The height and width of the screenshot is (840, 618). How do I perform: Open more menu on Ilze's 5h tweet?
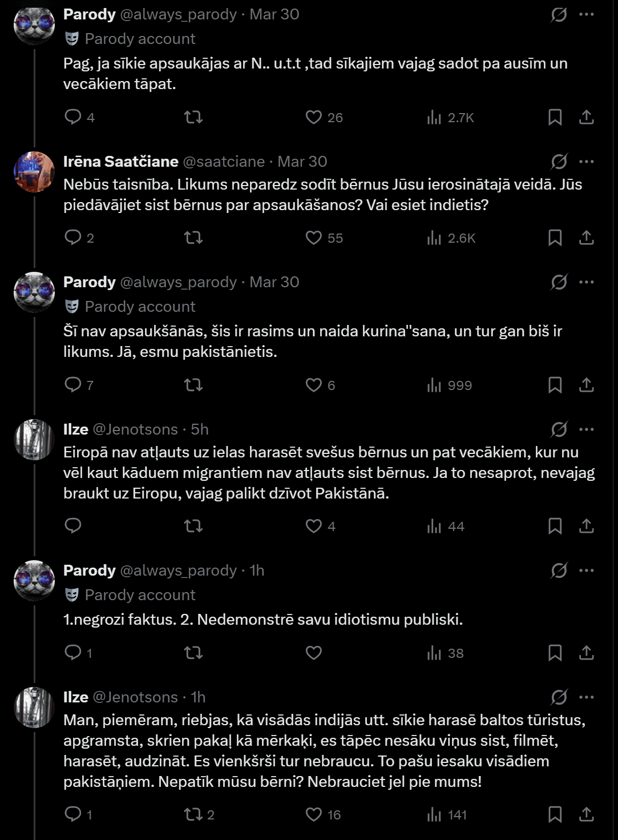click(x=587, y=429)
